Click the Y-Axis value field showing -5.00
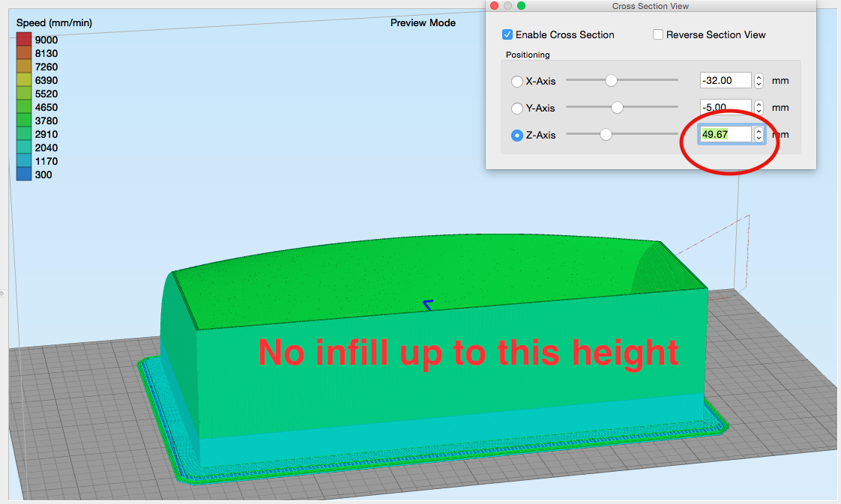Viewport: 841px width, 504px height. (726, 107)
